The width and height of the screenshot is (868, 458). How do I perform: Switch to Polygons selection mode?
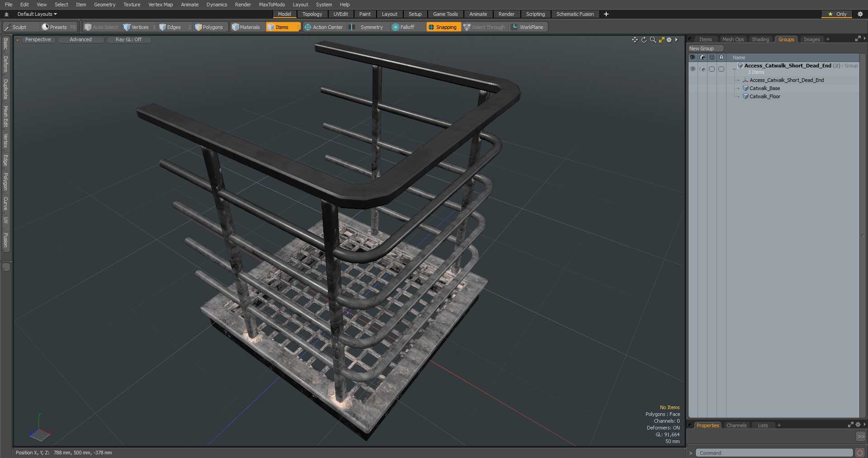pyautogui.click(x=210, y=27)
